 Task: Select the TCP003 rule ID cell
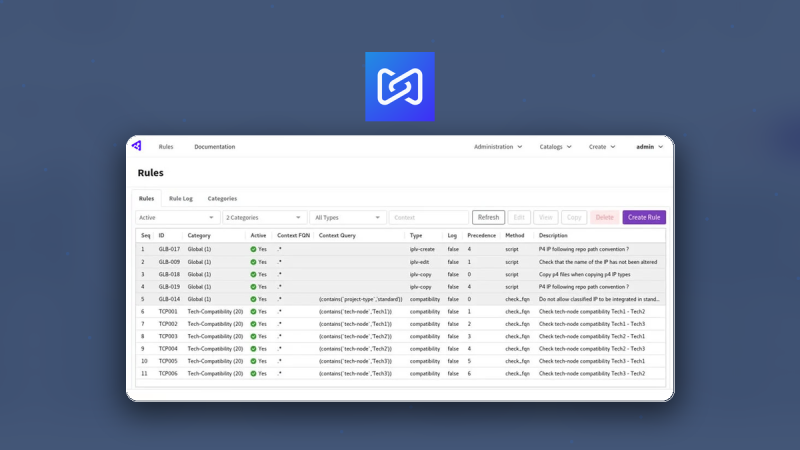point(168,337)
